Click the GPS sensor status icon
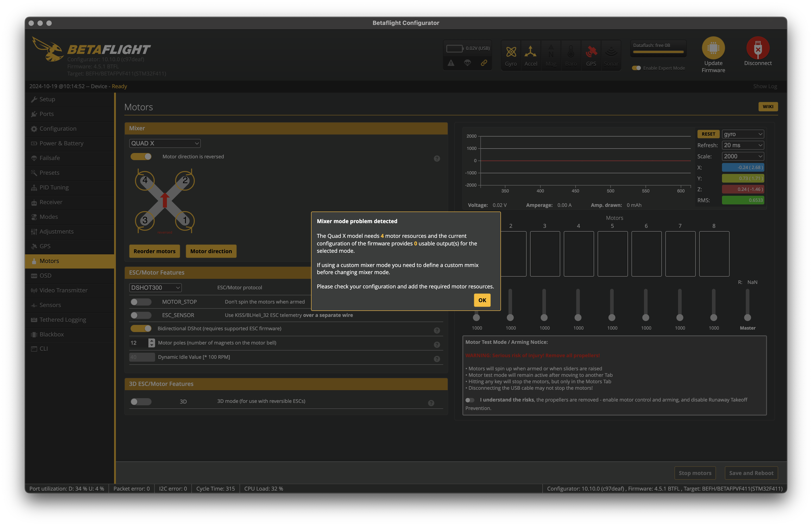This screenshot has height=526, width=812. [x=591, y=52]
